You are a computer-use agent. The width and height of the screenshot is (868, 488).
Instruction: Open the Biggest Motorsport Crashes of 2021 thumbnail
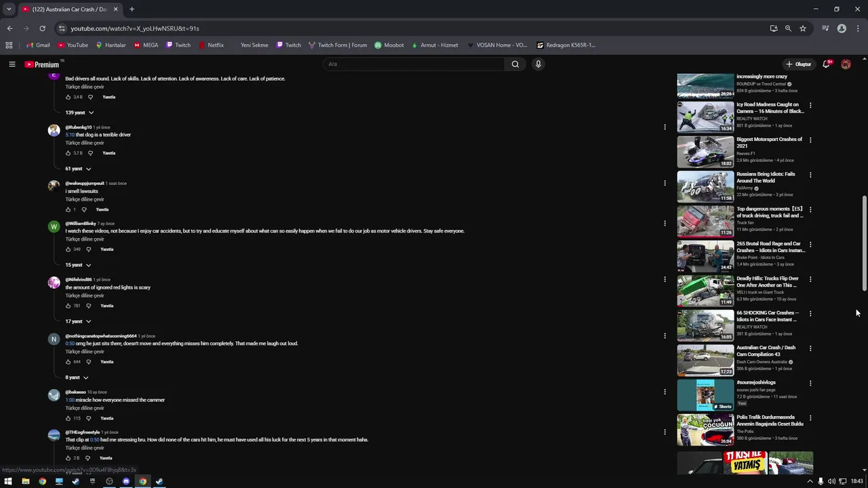click(705, 152)
